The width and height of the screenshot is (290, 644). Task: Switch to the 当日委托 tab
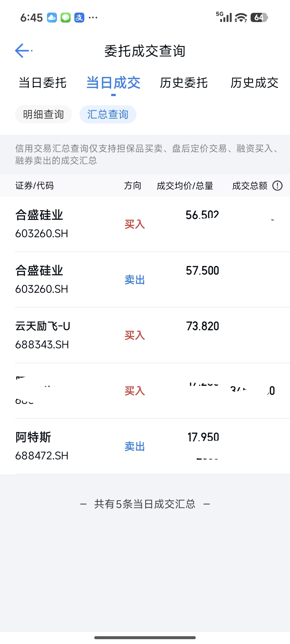43,83
